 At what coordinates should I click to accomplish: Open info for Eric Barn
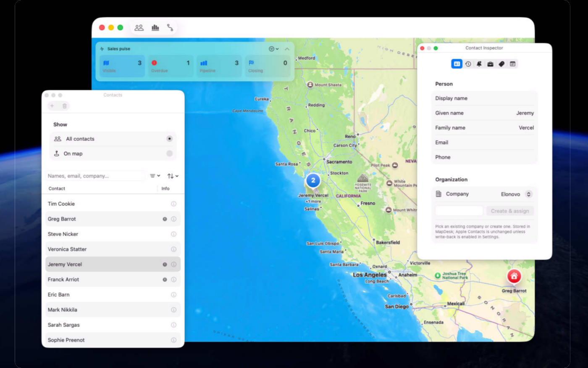pos(173,295)
